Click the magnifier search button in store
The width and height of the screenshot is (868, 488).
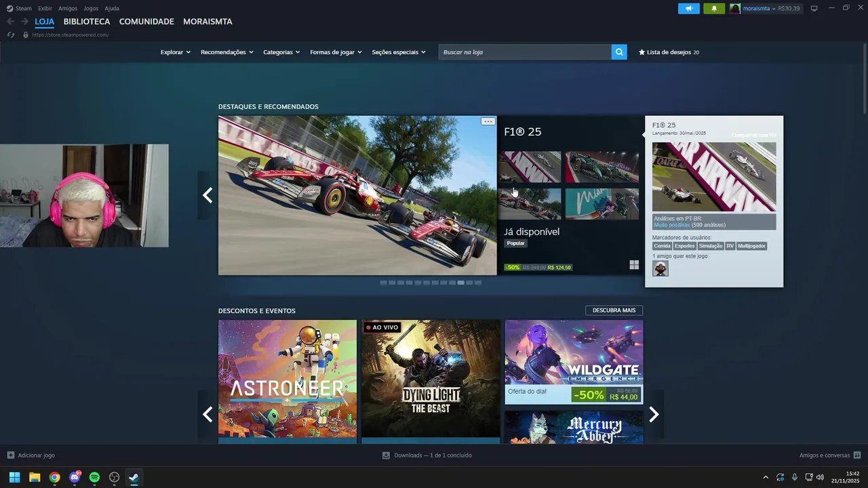[619, 52]
